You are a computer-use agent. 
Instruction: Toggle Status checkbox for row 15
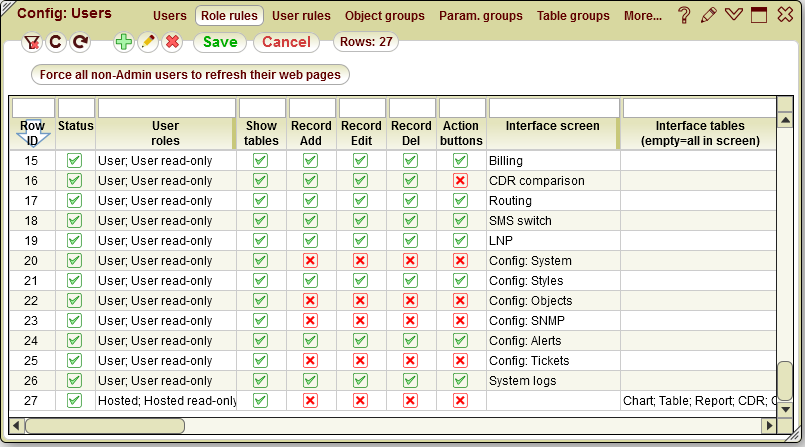[x=74, y=160]
